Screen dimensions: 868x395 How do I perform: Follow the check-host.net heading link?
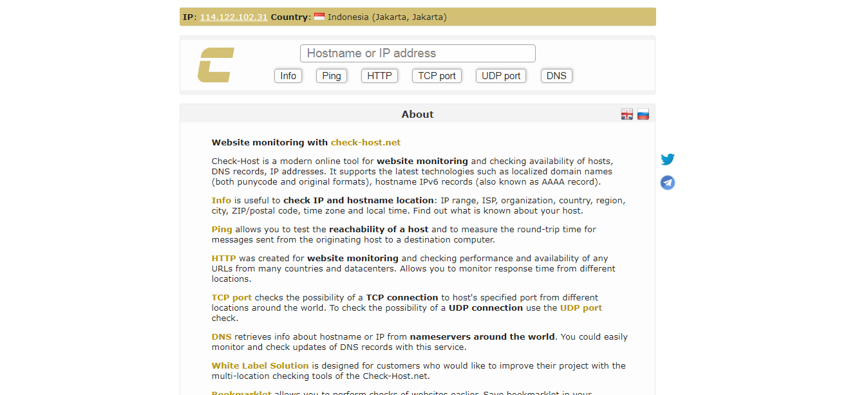tap(365, 142)
